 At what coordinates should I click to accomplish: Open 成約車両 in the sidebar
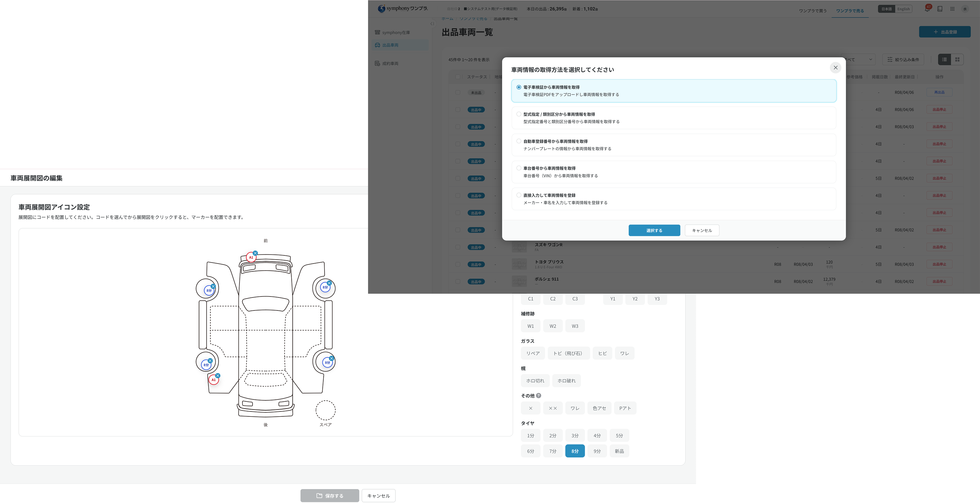point(390,64)
